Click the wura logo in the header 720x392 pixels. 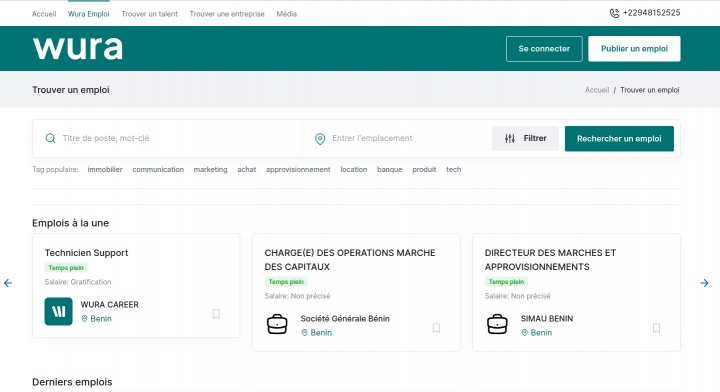(78, 48)
